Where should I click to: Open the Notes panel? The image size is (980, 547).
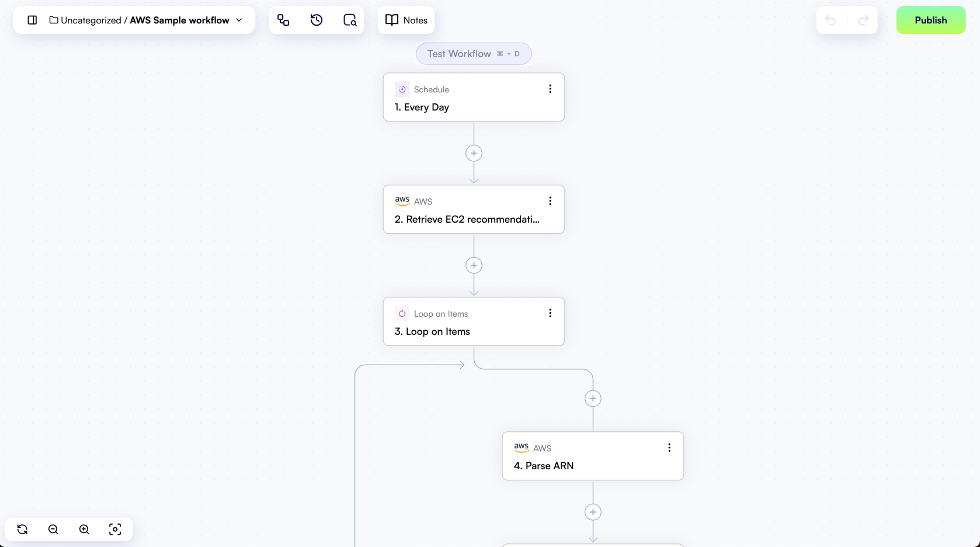[406, 20]
